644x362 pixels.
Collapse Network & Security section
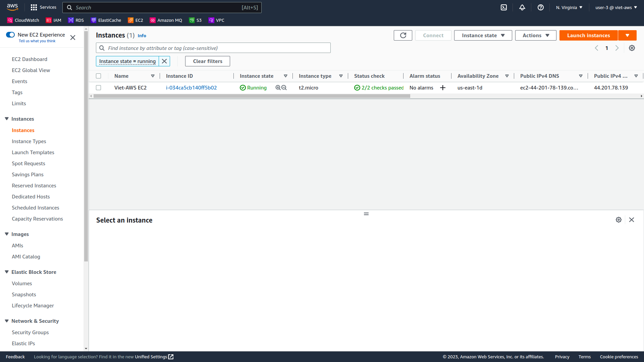pyautogui.click(x=7, y=321)
